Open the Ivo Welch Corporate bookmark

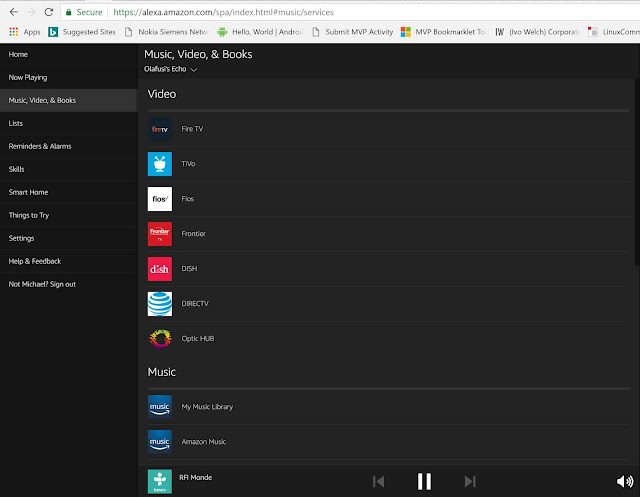click(x=538, y=32)
